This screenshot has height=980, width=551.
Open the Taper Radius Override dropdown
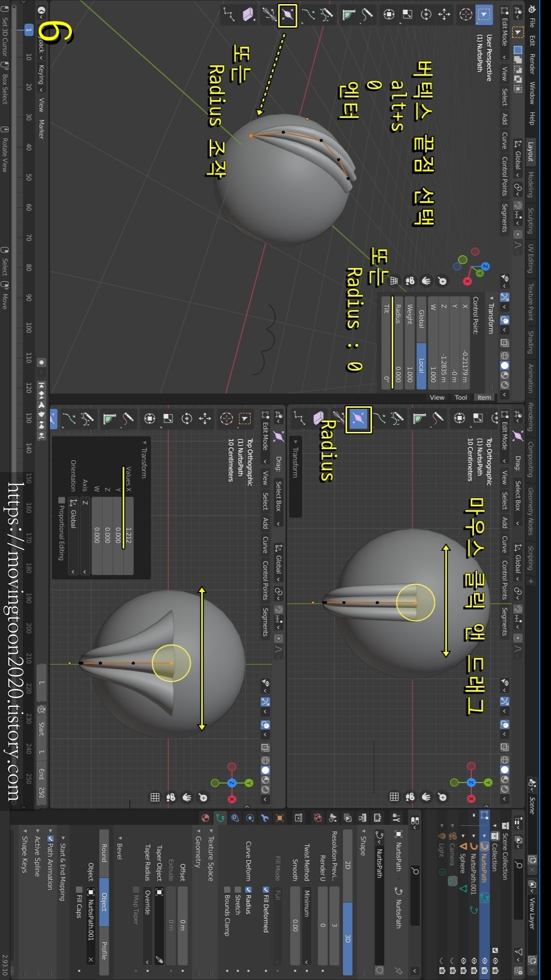[x=147, y=926]
